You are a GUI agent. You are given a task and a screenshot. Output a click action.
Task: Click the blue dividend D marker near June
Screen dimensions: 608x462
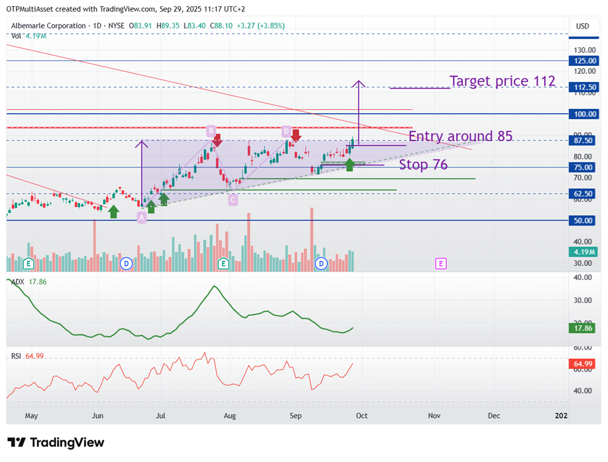[126, 264]
